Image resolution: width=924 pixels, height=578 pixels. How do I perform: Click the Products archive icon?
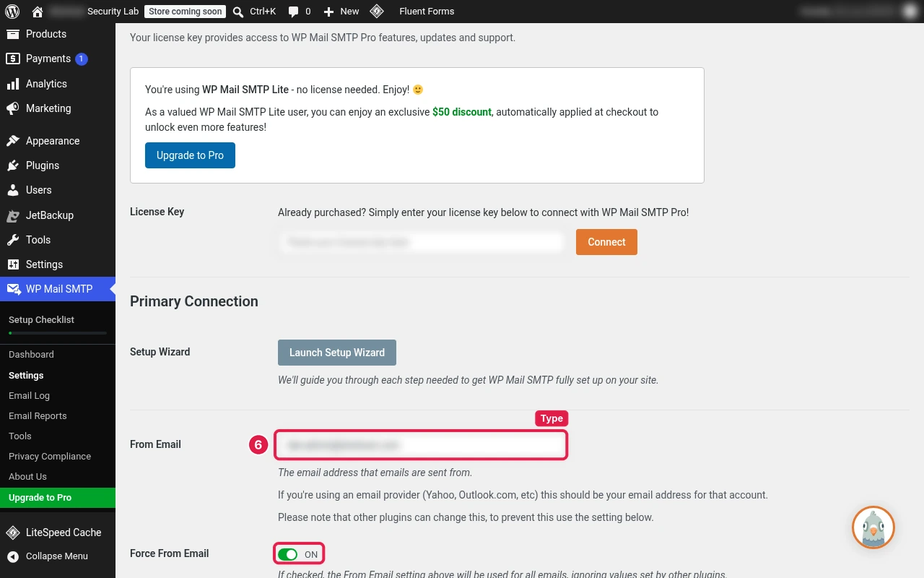coord(13,34)
